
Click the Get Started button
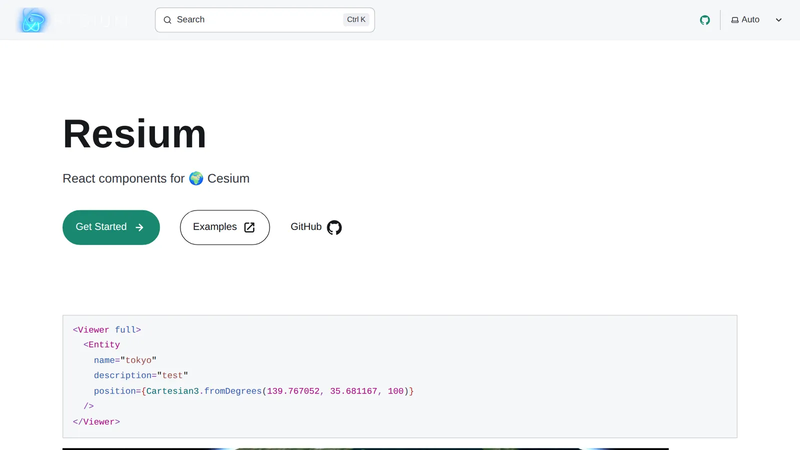click(x=111, y=227)
